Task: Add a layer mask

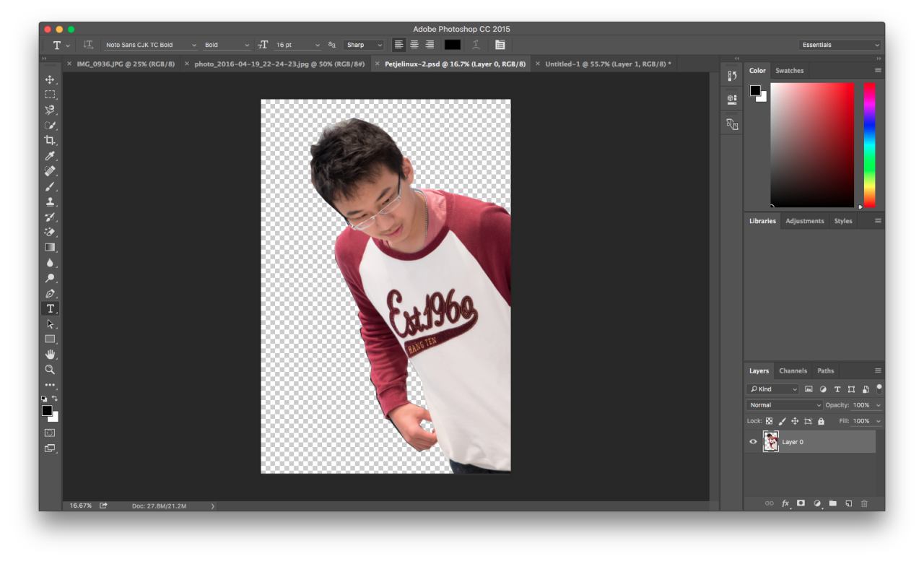Action: coord(801,503)
